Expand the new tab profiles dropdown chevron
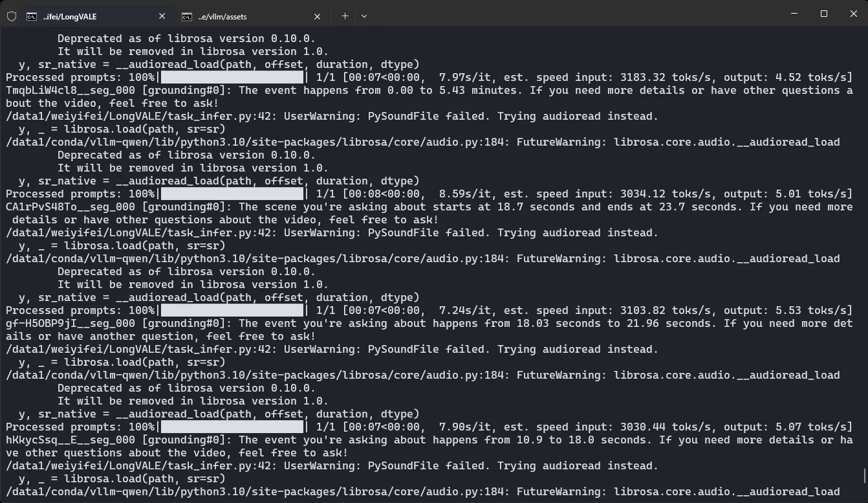 pos(363,16)
